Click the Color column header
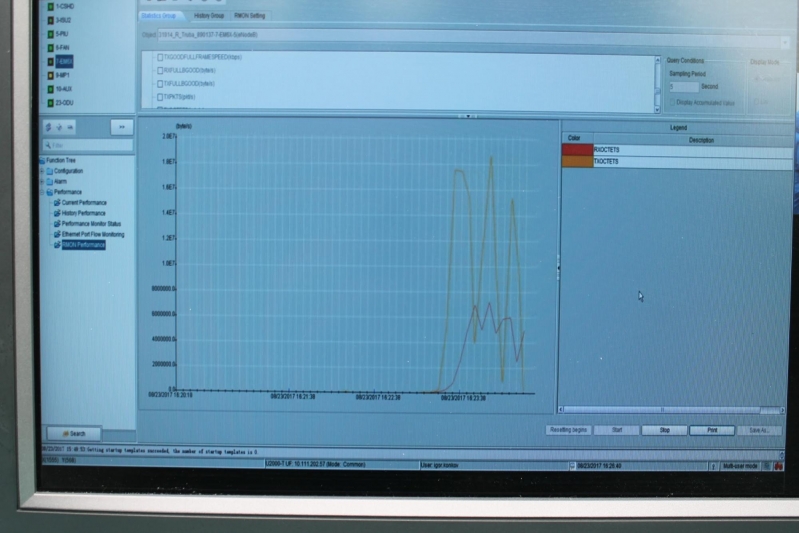 coord(577,138)
